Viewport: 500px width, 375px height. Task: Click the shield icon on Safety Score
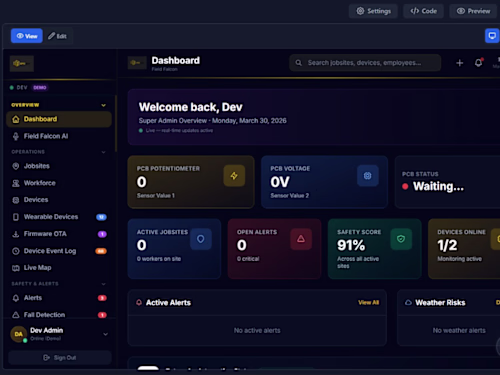(401, 239)
